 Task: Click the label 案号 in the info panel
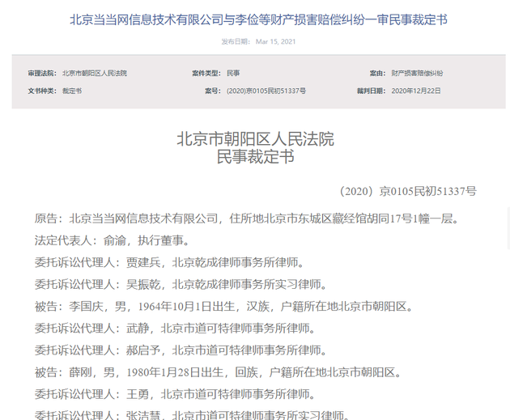[213, 91]
